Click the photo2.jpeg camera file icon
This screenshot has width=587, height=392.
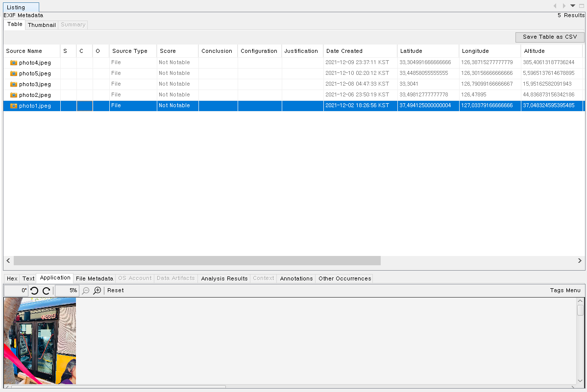(x=14, y=95)
